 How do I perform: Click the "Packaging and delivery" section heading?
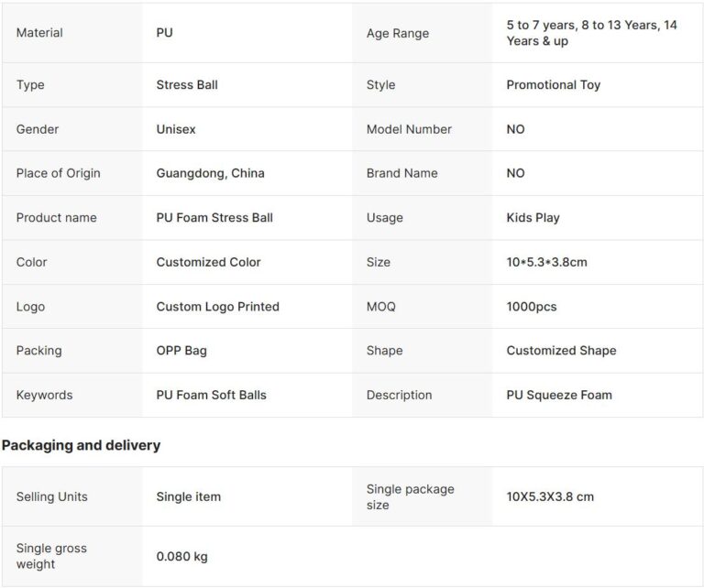tap(81, 445)
